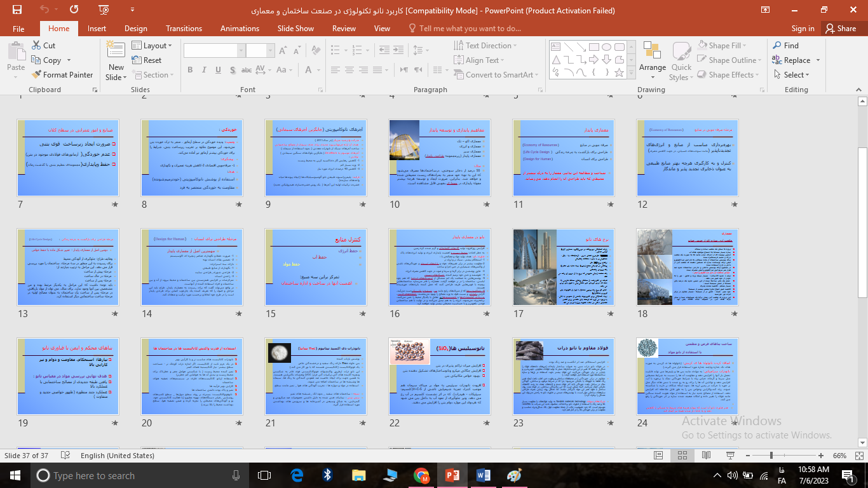Open the Transitions ribbon tab
The width and height of the screenshot is (868, 488).
(184, 29)
